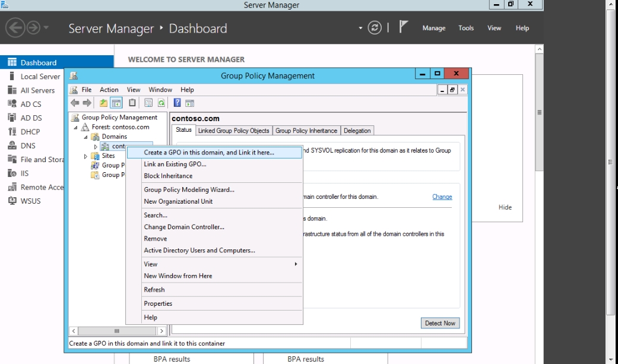Click the Up One Level folder icon

click(104, 103)
